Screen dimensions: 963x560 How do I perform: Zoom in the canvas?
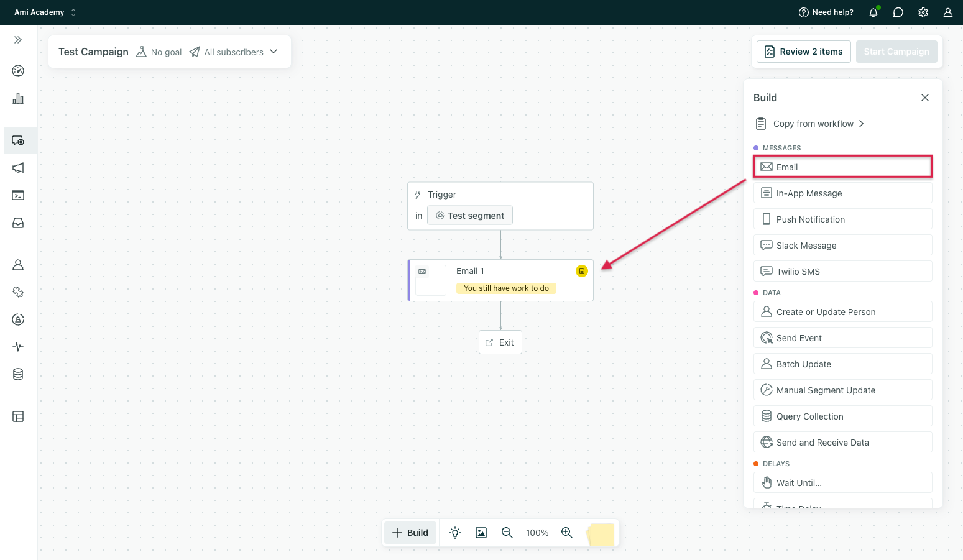[x=567, y=533]
